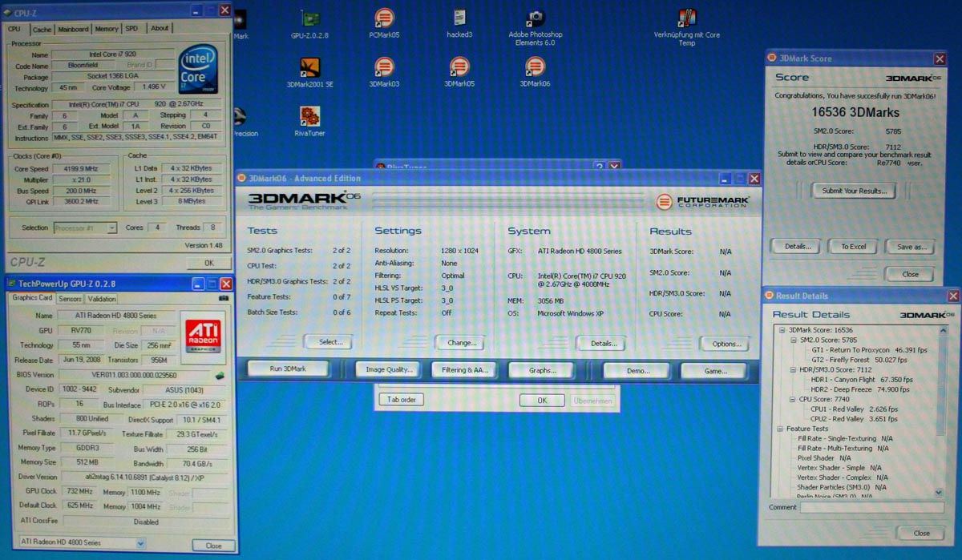Click Details... under System in 3DMark06
The height and width of the screenshot is (560, 962).
(x=601, y=344)
